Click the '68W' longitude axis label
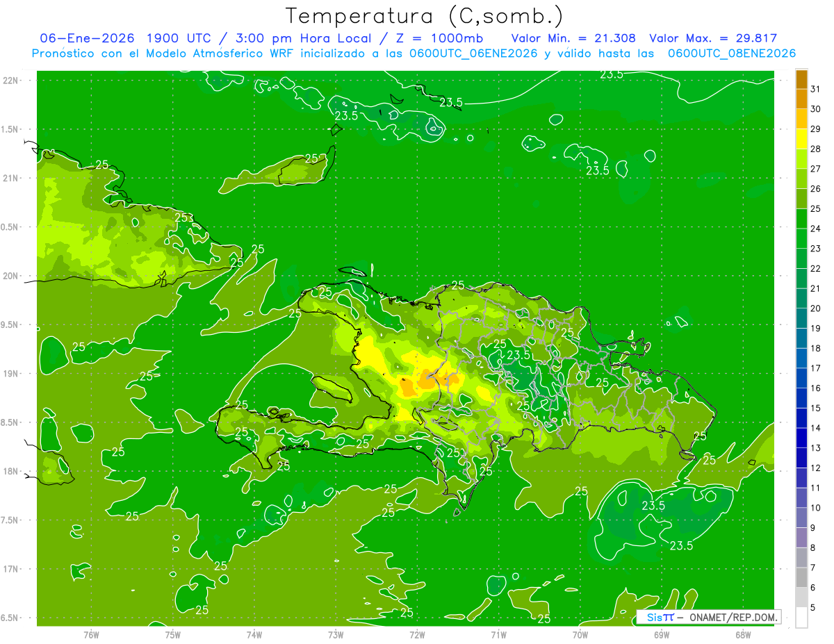Viewport: 834px width, 644px height. point(743,634)
